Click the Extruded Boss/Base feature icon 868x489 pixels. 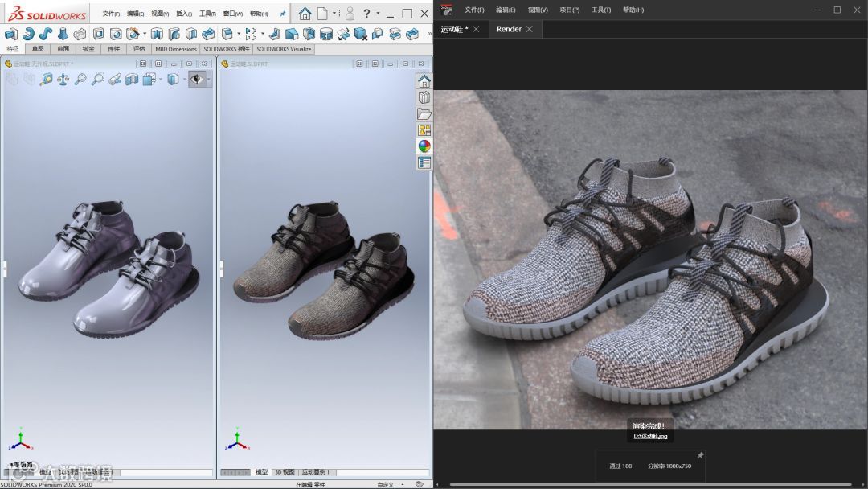(x=11, y=34)
